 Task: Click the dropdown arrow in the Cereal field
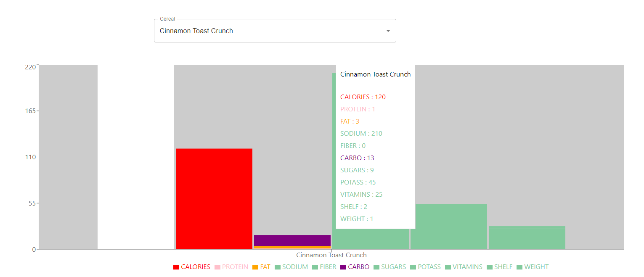388,31
